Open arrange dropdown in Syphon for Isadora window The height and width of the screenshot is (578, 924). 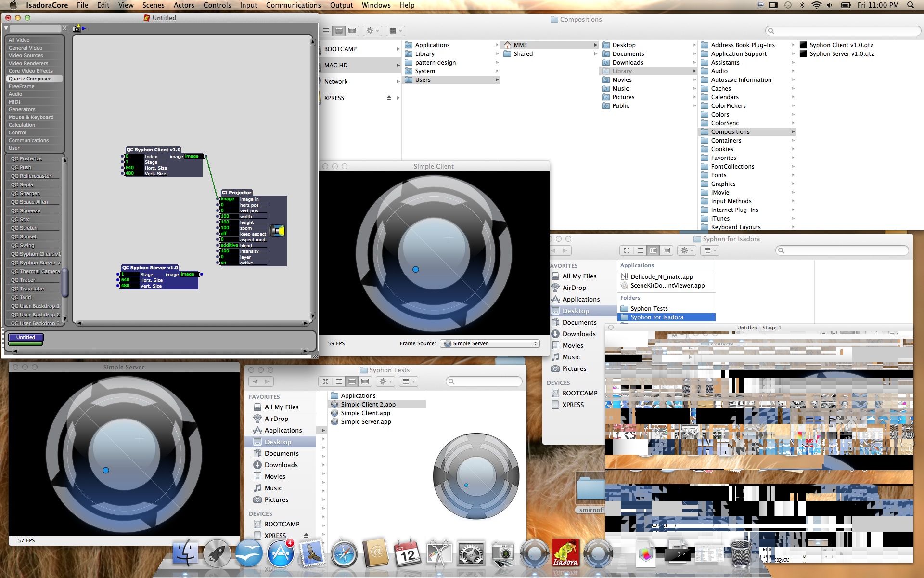[x=710, y=250]
